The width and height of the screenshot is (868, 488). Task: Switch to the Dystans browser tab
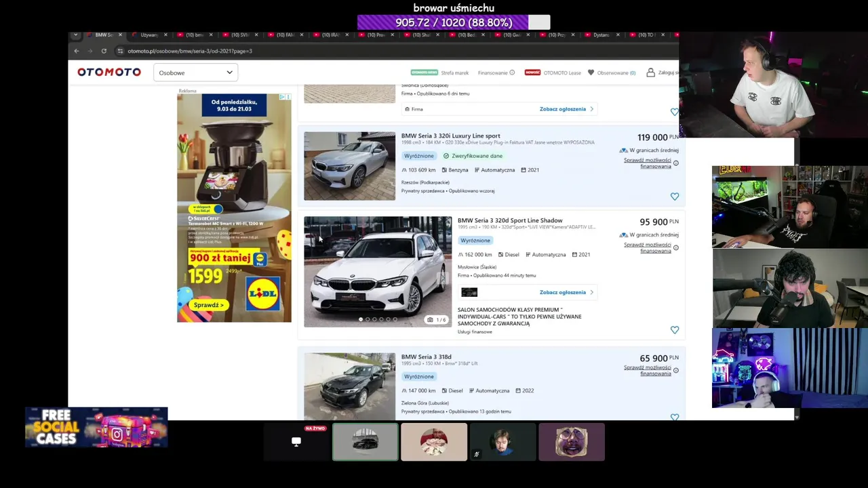point(601,35)
